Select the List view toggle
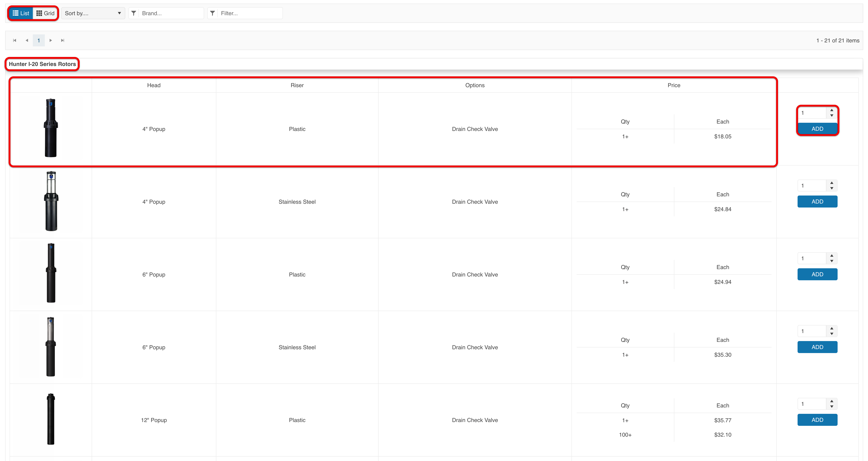 tap(21, 13)
